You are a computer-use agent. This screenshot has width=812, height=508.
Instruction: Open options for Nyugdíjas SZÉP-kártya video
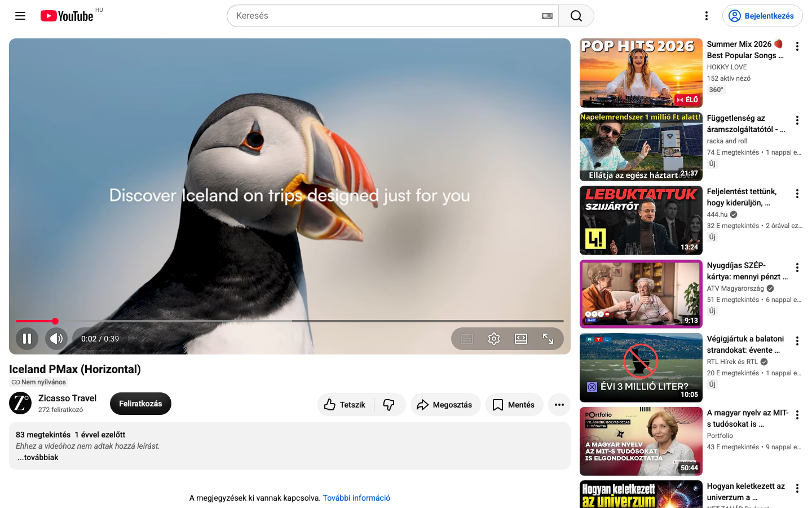coord(797,268)
